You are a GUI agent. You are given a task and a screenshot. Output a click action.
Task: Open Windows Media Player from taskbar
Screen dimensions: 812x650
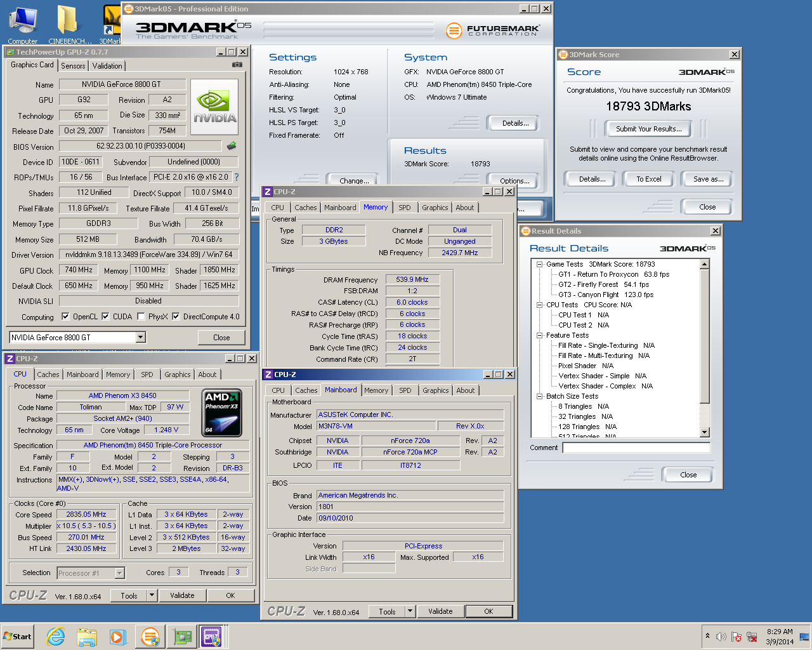point(117,636)
